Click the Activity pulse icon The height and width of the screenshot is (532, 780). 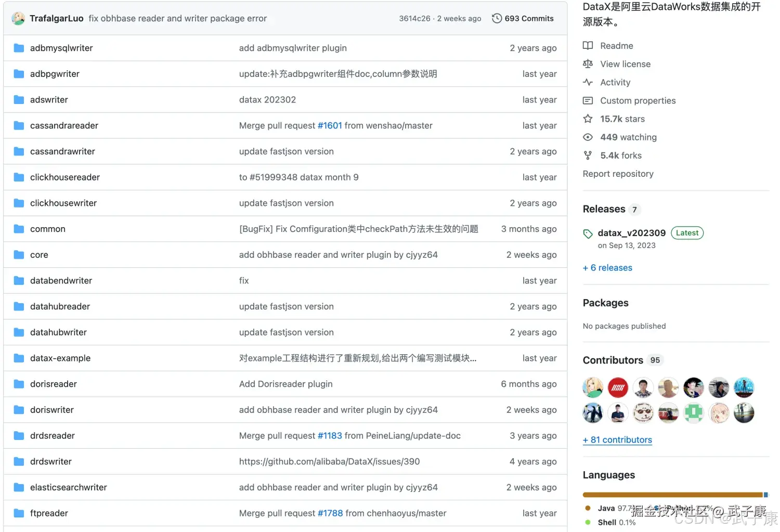click(588, 82)
